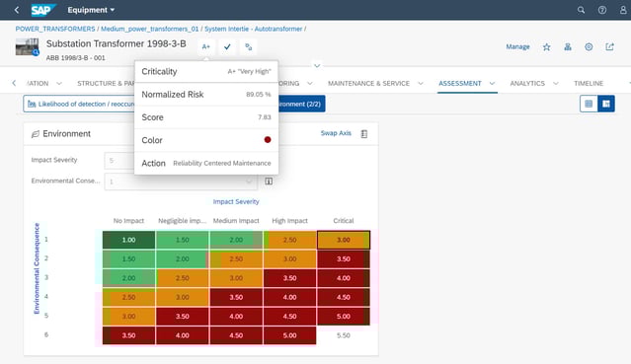The image size is (631, 364).
Task: Click the A+ criticality indicator button
Action: click(x=206, y=47)
